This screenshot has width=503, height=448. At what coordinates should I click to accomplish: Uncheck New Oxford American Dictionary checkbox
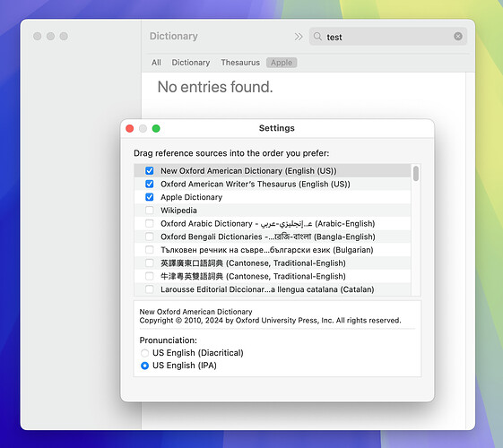click(150, 170)
